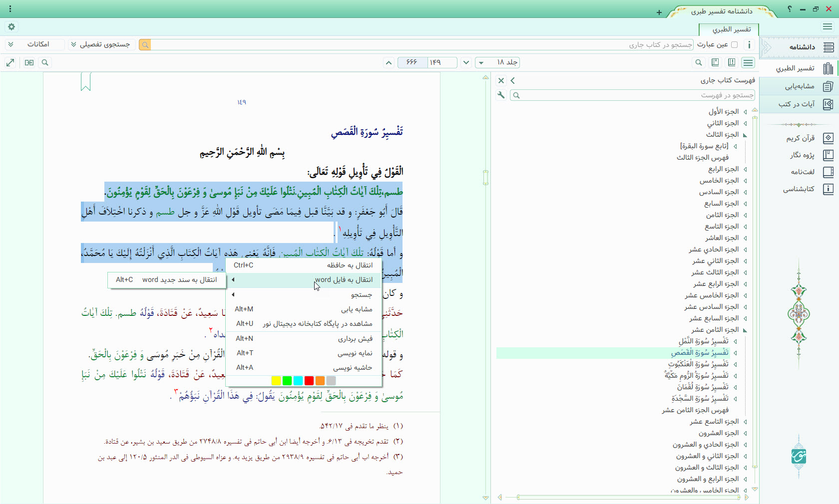The width and height of the screenshot is (839, 504).
Task: Switch to the تفسير الطبري tab
Action: (x=729, y=29)
